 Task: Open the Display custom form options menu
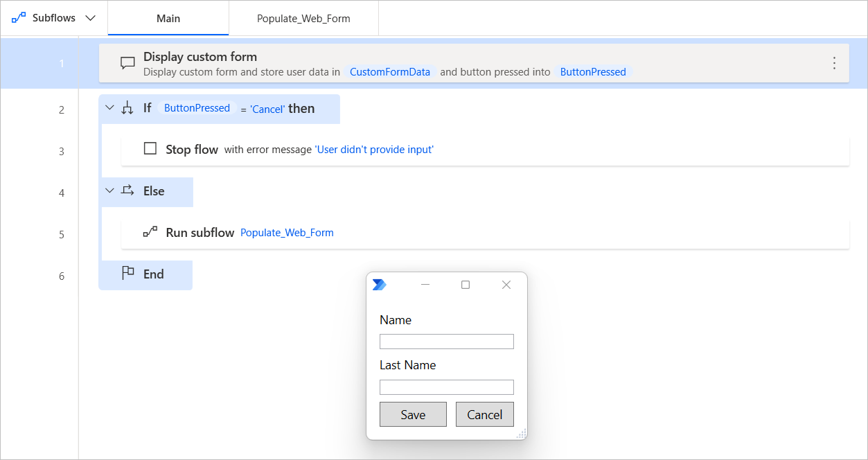point(834,62)
